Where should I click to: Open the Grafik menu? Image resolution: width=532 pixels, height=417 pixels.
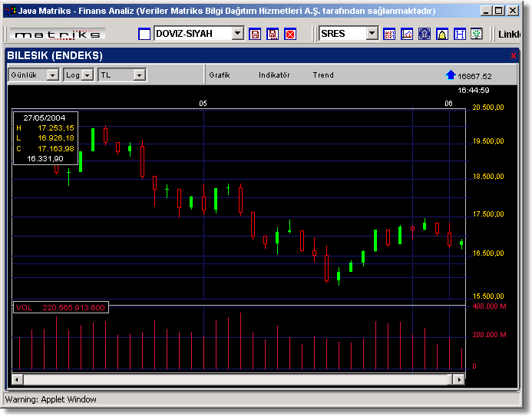click(x=220, y=75)
